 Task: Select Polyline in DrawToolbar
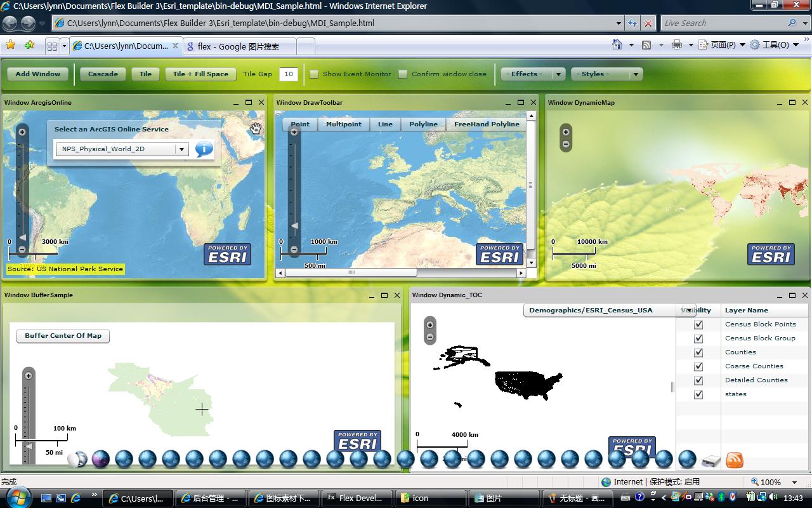(x=423, y=124)
